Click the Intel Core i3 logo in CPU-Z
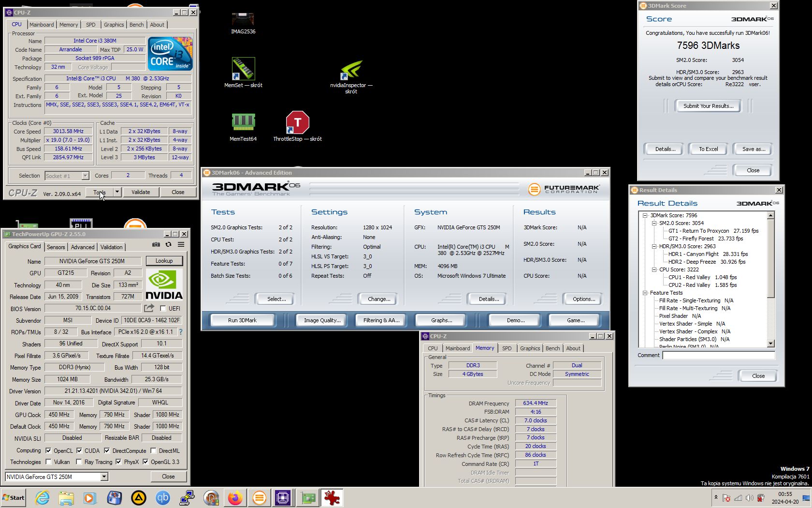The width and height of the screenshot is (812, 508). [x=170, y=53]
